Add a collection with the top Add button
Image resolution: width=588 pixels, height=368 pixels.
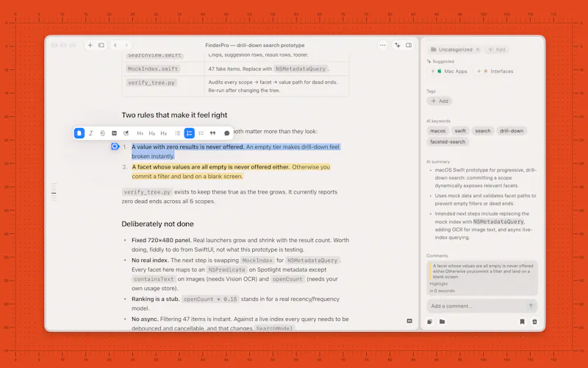497,49
